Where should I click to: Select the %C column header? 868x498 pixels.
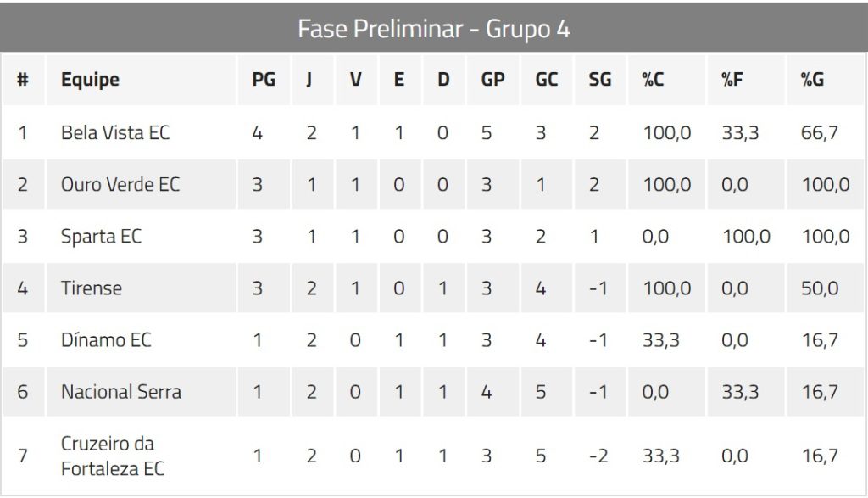coord(653,80)
